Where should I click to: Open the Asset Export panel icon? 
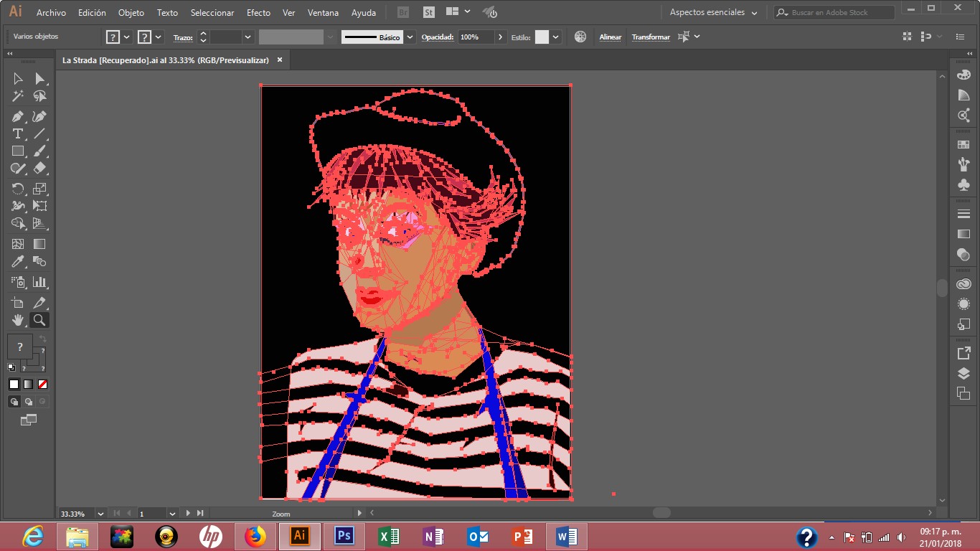[963, 353]
